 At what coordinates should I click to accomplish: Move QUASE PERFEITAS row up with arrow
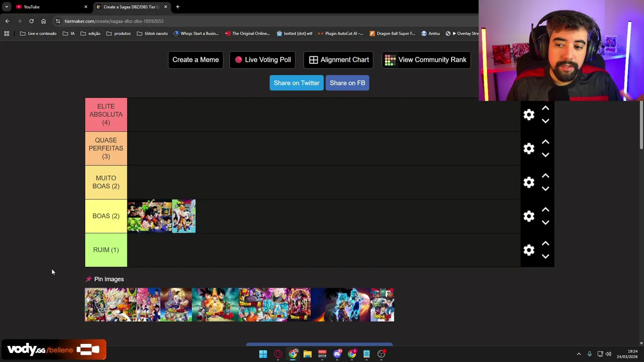[x=545, y=142]
